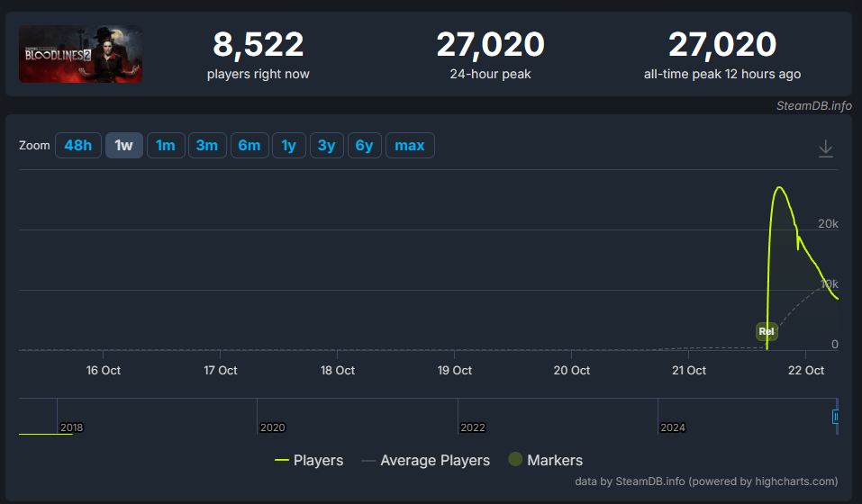Click the all-time peak 12 hours ago label
The height and width of the screenshot is (504, 862).
tap(722, 74)
